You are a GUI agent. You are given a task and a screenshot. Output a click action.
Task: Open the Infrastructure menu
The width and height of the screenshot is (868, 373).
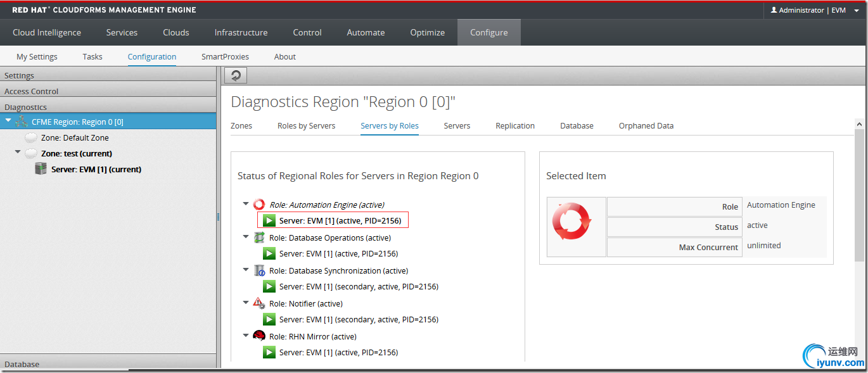(x=241, y=32)
